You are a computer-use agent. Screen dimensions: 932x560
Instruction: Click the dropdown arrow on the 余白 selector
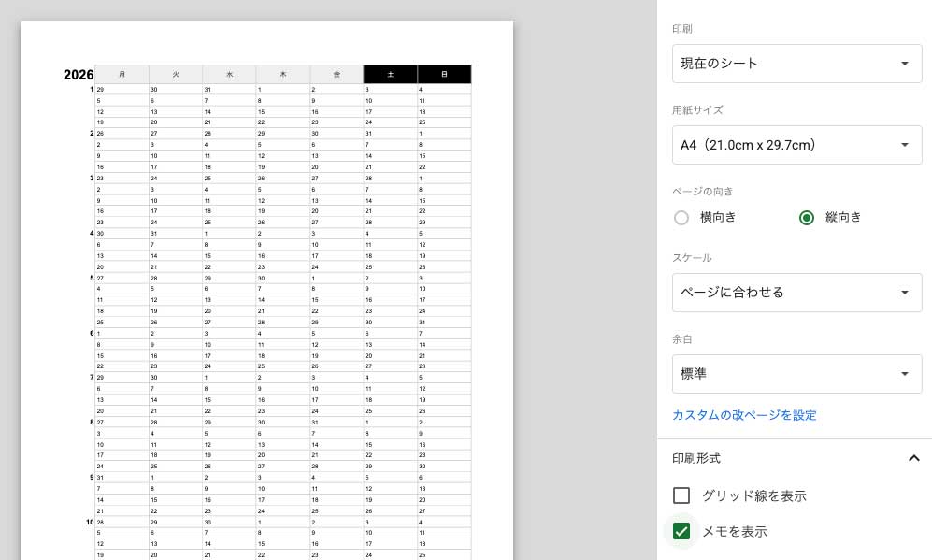pyautogui.click(x=904, y=373)
